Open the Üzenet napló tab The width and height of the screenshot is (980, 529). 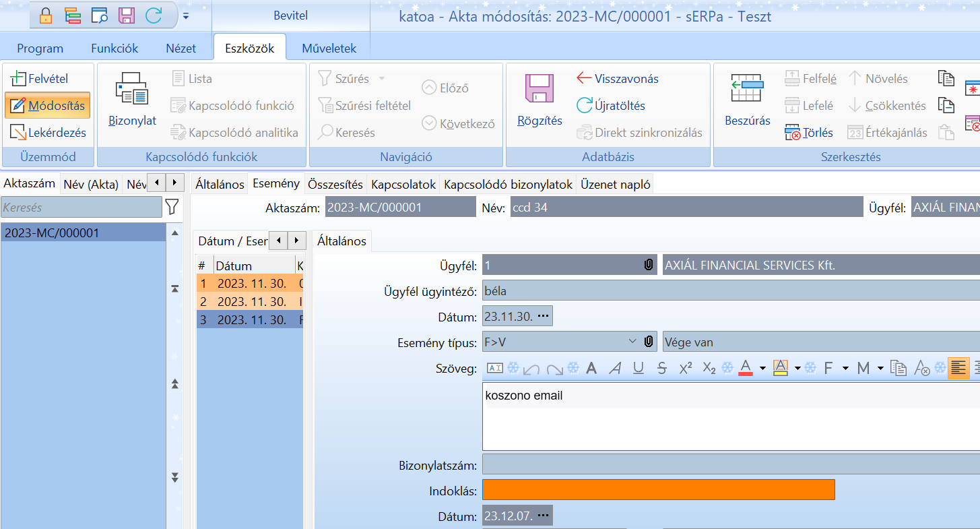pos(616,184)
